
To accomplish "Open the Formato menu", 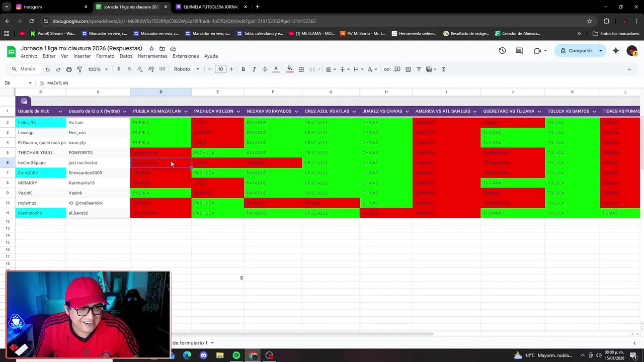I will [105, 56].
